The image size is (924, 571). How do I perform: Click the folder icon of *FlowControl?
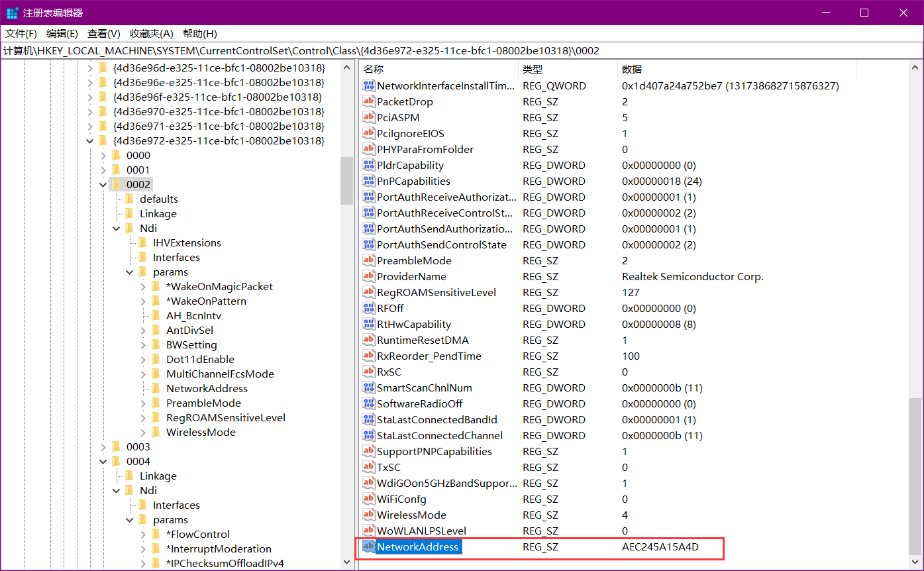[x=156, y=534]
